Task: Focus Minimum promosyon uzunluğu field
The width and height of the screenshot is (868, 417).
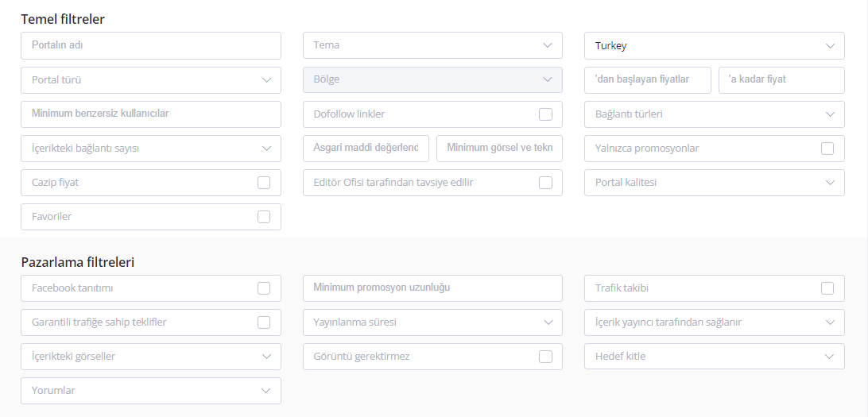Action: tap(432, 288)
